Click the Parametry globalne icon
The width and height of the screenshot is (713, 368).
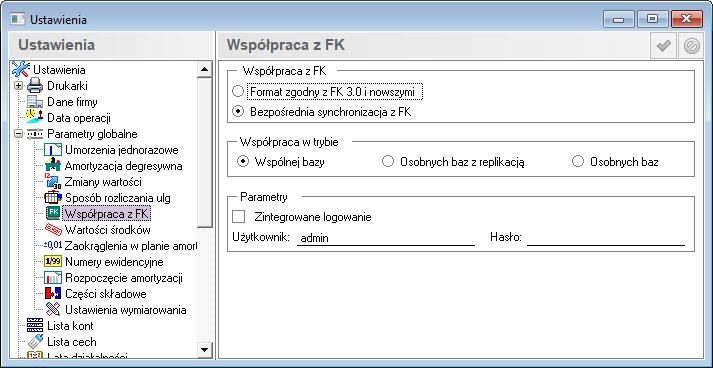pos(35,134)
